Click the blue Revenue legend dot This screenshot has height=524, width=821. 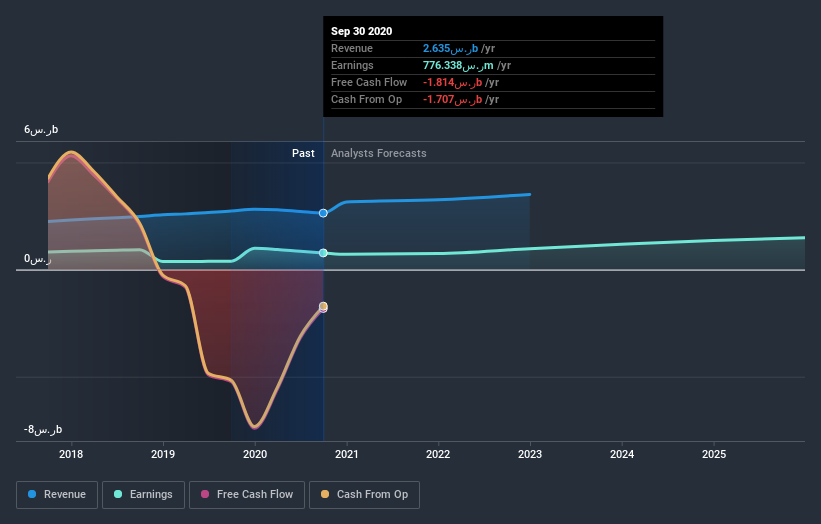32,494
